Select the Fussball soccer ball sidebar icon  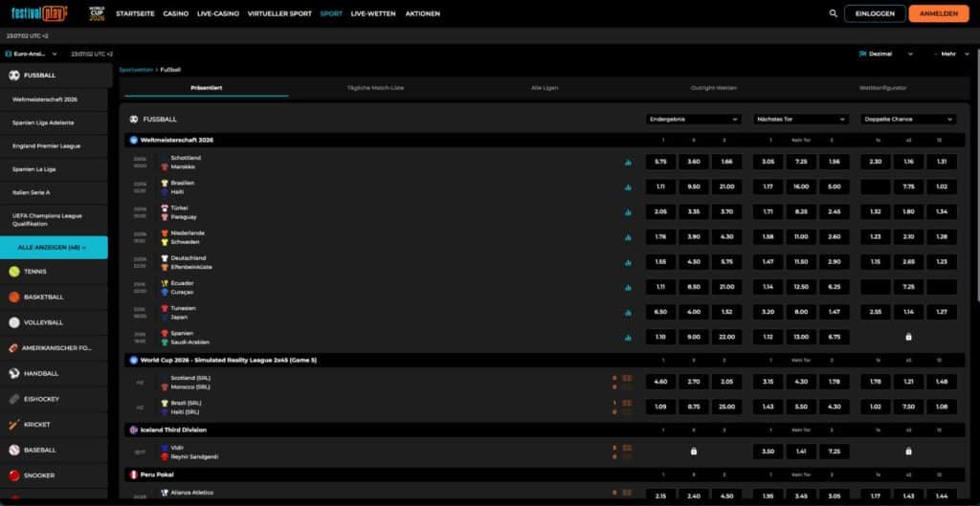coord(13,75)
